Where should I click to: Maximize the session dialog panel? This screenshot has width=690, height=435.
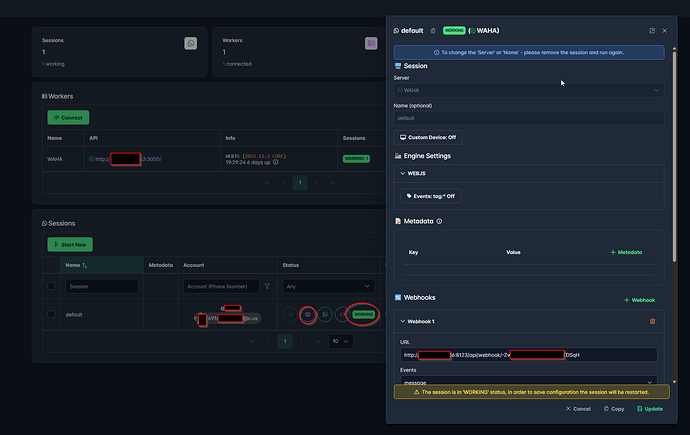(652, 31)
